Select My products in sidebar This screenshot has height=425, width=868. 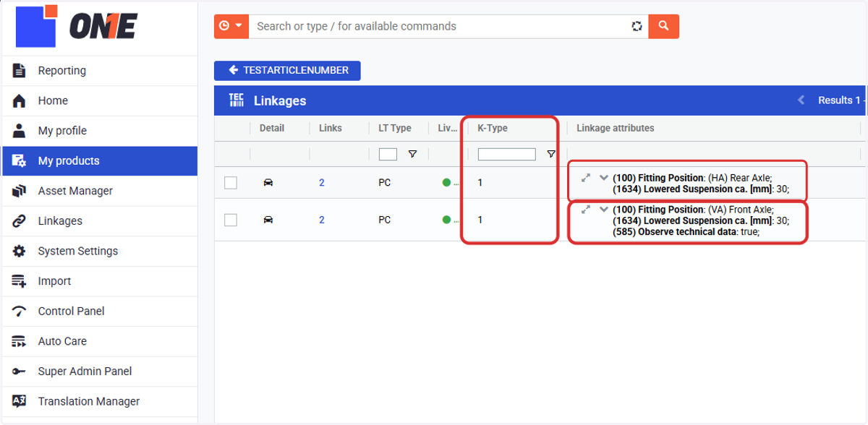99,160
